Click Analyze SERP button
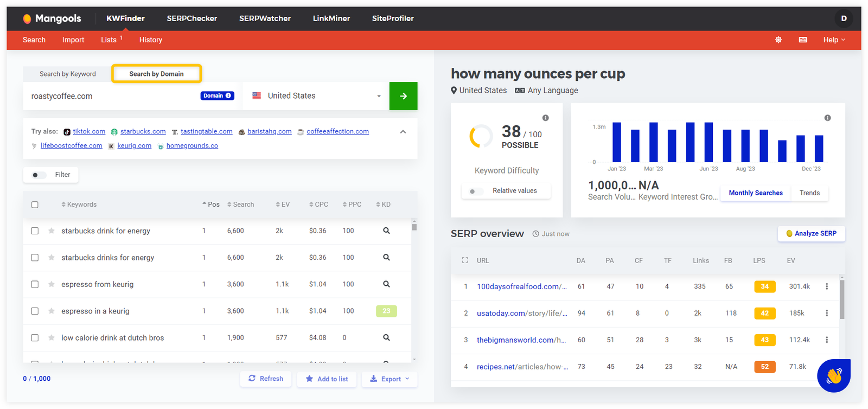The image size is (868, 409). 812,233
